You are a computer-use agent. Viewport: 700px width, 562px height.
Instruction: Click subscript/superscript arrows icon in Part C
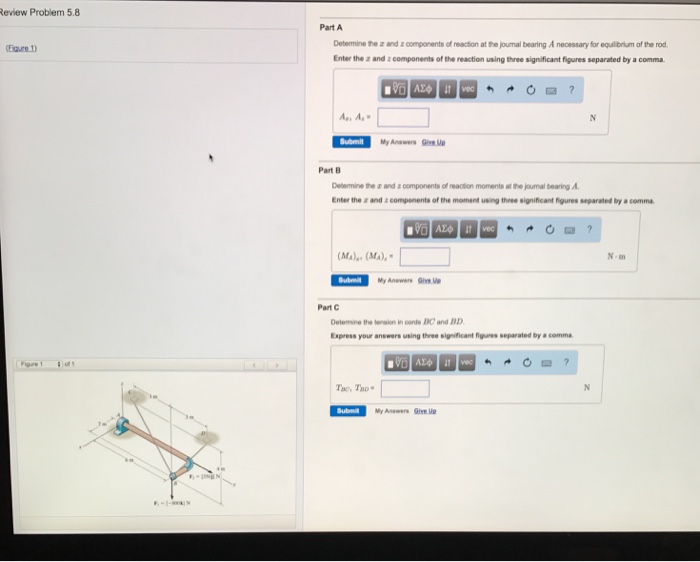point(447,362)
